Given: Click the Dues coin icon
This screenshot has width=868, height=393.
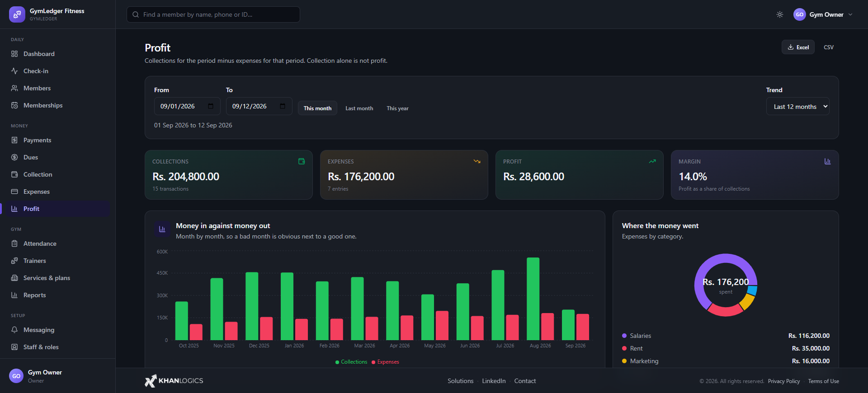Looking at the screenshot, I should (x=14, y=157).
